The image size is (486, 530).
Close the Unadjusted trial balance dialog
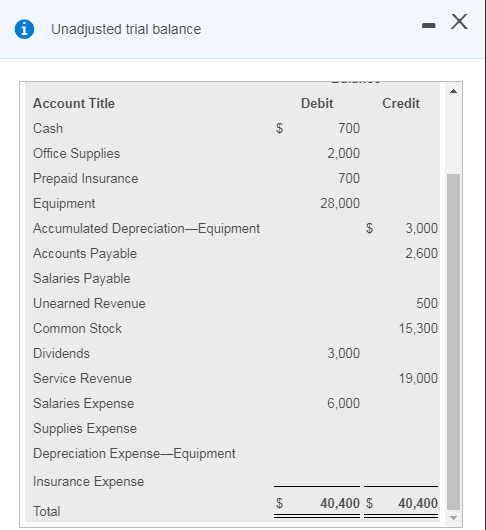459,22
